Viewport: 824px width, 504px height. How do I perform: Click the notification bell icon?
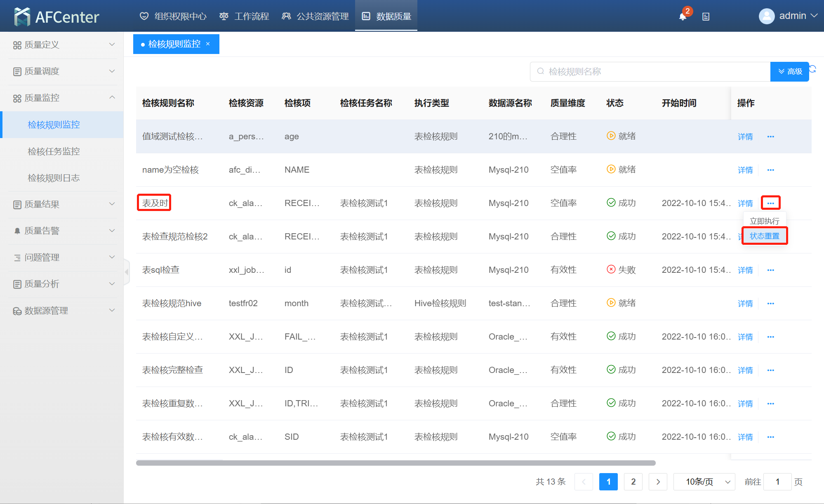pyautogui.click(x=683, y=16)
